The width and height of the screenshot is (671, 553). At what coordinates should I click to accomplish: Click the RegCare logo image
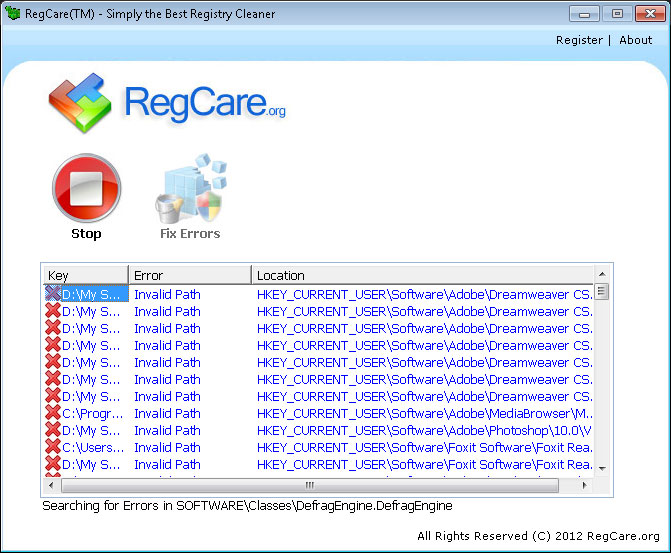point(167,103)
